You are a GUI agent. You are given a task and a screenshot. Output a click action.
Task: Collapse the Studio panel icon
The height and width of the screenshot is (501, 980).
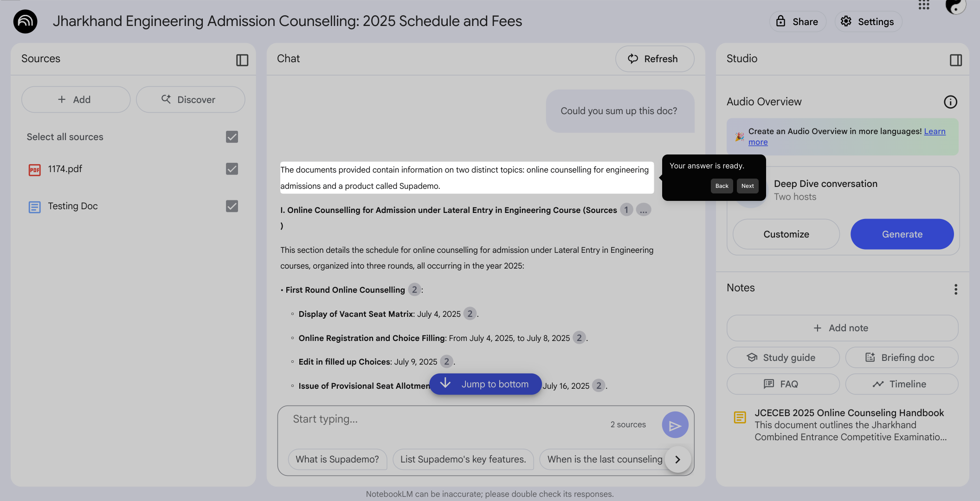(x=956, y=60)
